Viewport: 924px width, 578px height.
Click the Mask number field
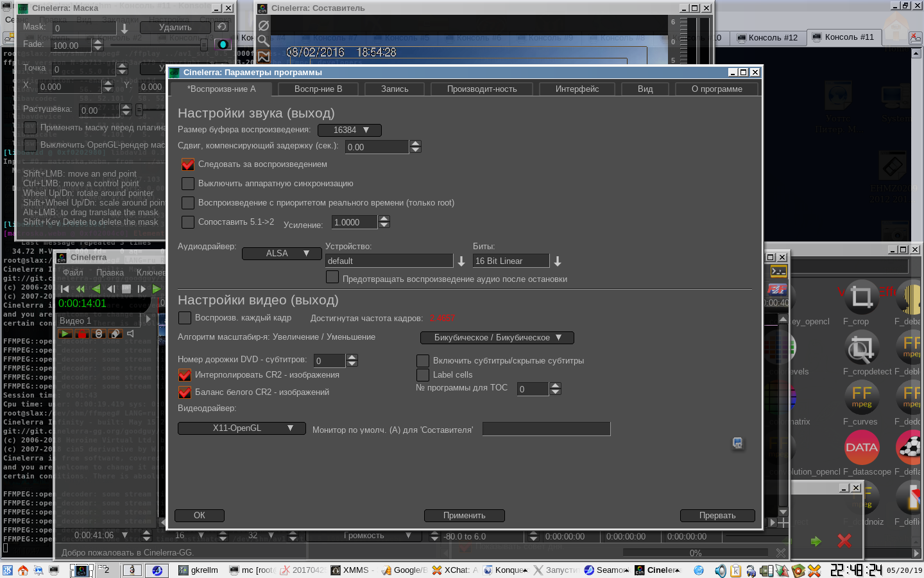pyautogui.click(x=84, y=28)
